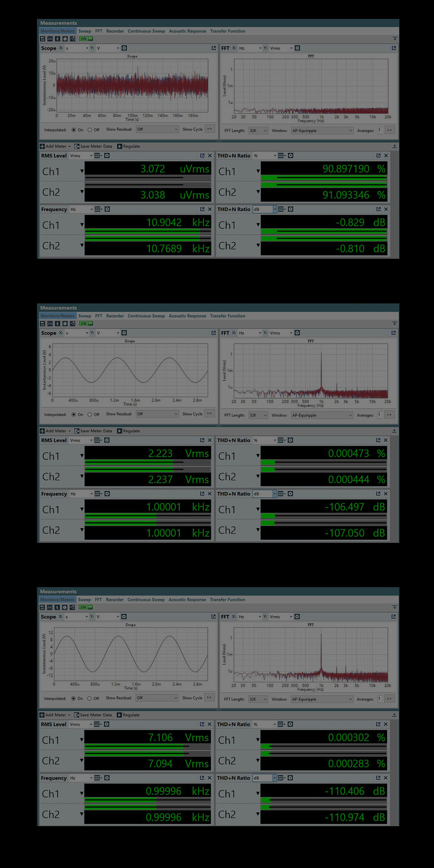The image size is (434, 868).
Task: Select Interpolated Off in the bottom panel Scope
Action: tap(90, 698)
